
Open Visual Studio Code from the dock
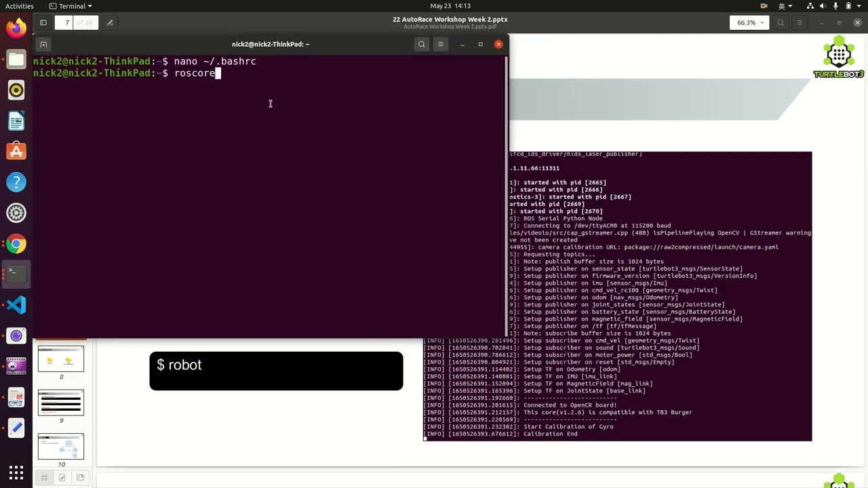[x=16, y=305]
